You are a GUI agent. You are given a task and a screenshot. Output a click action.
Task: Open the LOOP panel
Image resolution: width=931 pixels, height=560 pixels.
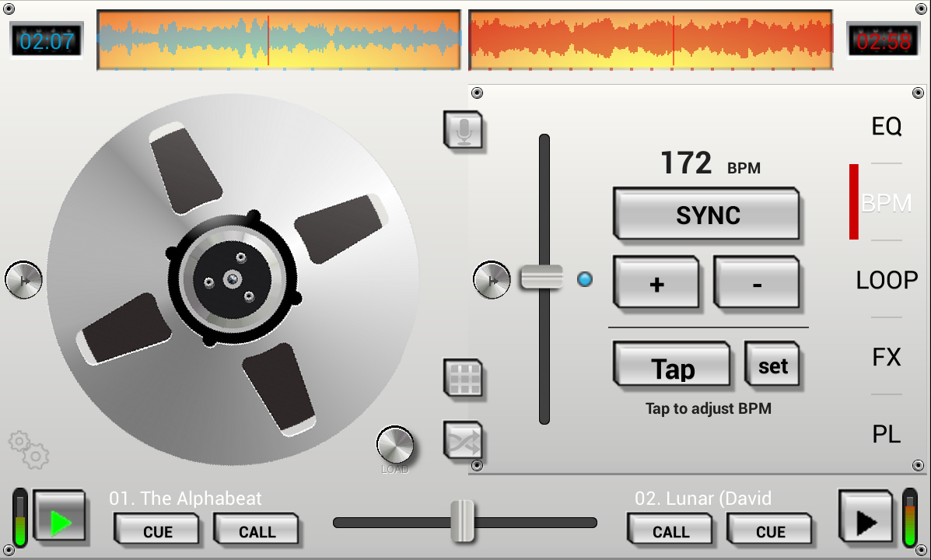(x=887, y=280)
